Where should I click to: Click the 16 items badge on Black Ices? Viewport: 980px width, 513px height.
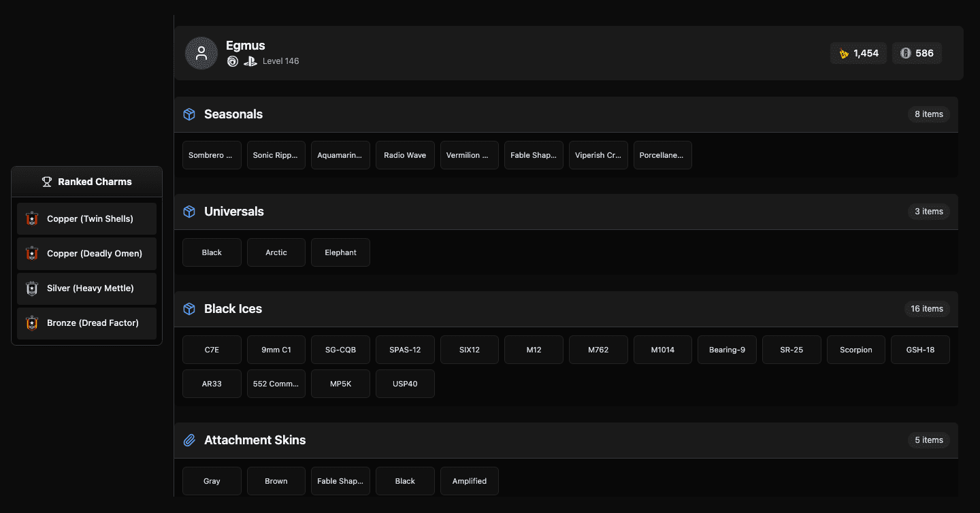point(927,309)
